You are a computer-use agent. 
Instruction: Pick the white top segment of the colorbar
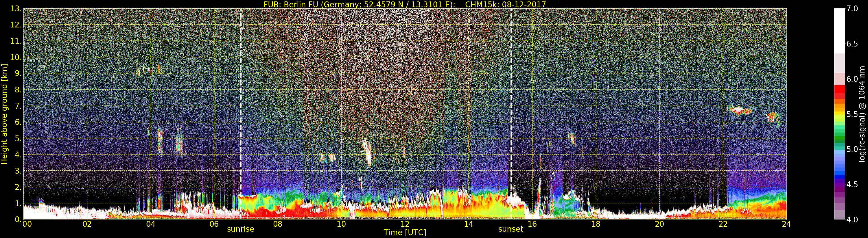tap(839, 31)
